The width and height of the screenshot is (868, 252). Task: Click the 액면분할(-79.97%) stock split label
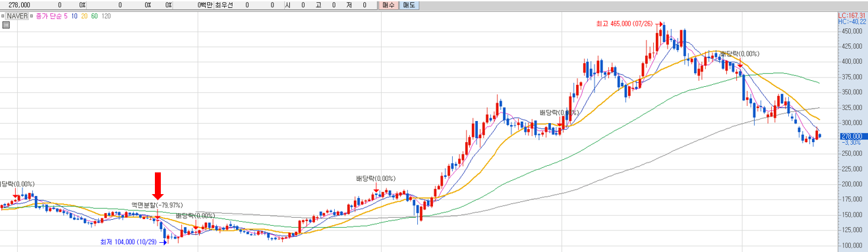point(157,205)
